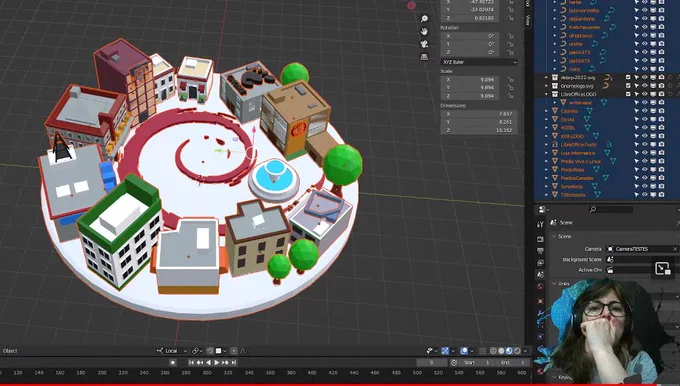Click the pan view hand icon
Screen dimensions: 680x386
tap(424, 31)
